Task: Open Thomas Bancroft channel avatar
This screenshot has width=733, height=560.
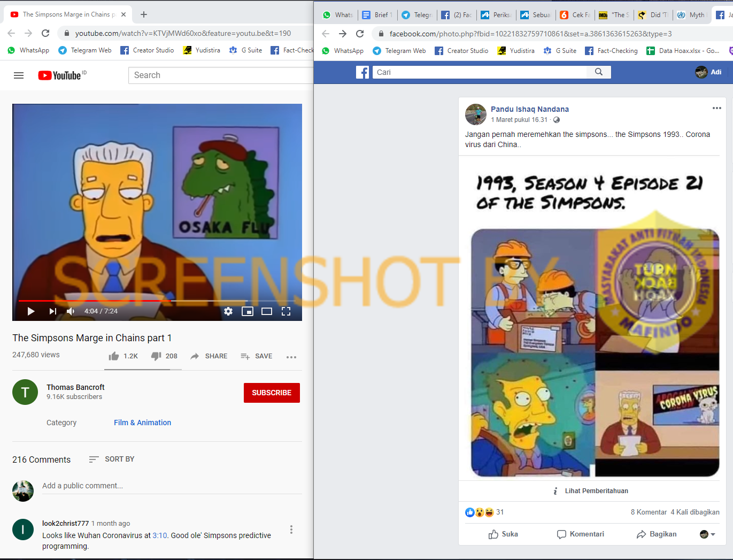Action: click(25, 392)
